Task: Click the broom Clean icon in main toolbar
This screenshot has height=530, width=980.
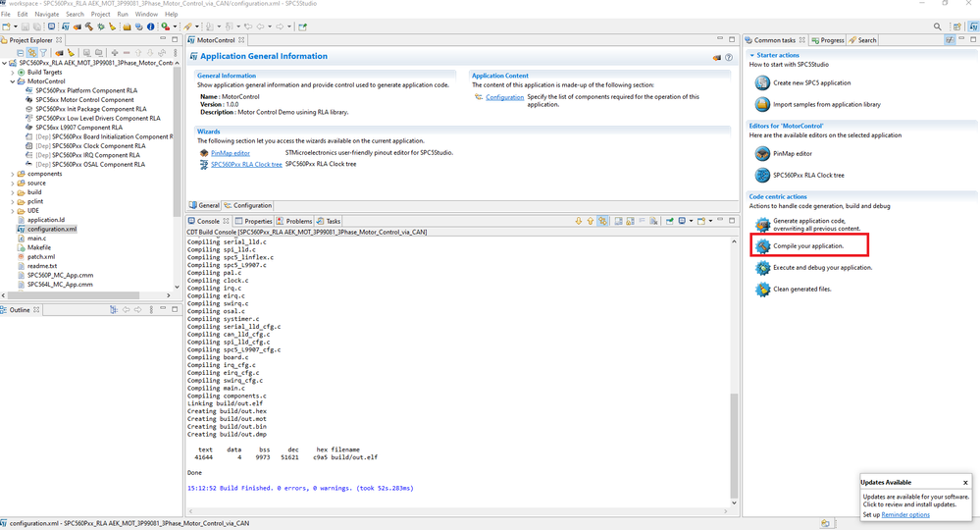Action: [x=113, y=26]
